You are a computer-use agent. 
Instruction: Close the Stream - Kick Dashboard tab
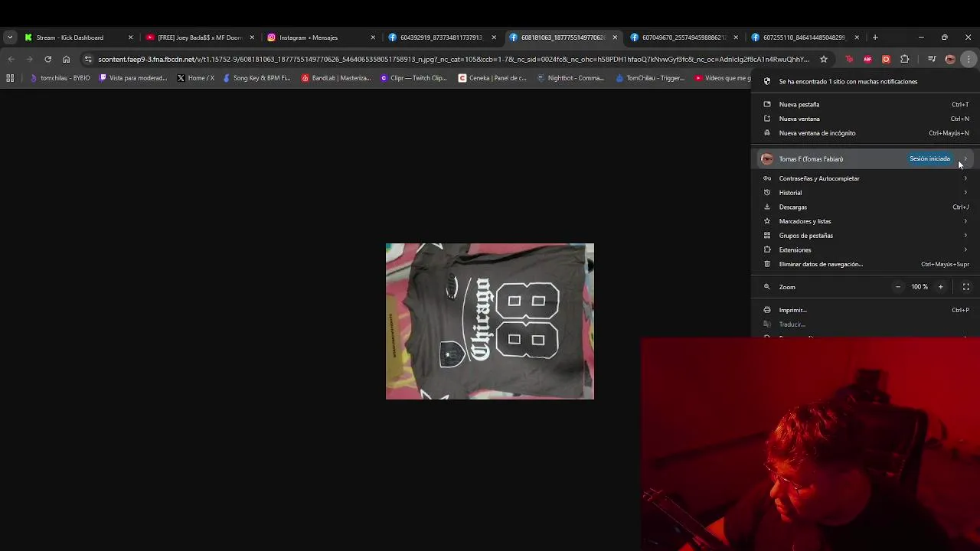(130, 37)
